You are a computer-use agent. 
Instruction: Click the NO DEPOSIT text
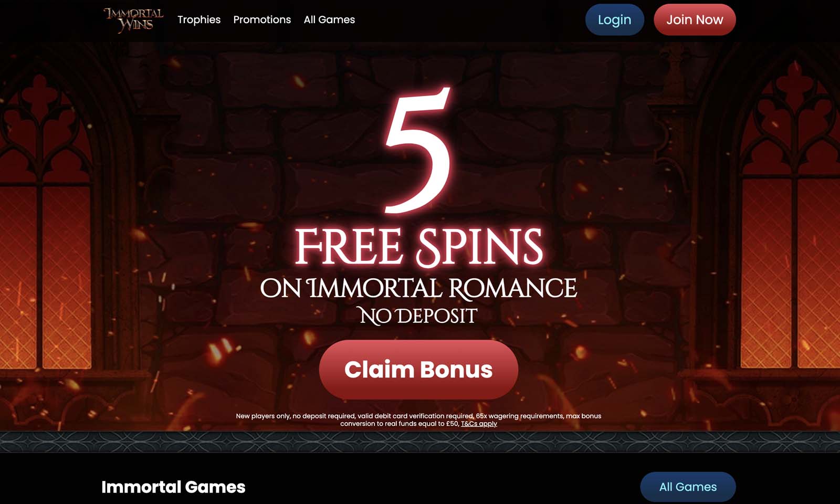418,316
